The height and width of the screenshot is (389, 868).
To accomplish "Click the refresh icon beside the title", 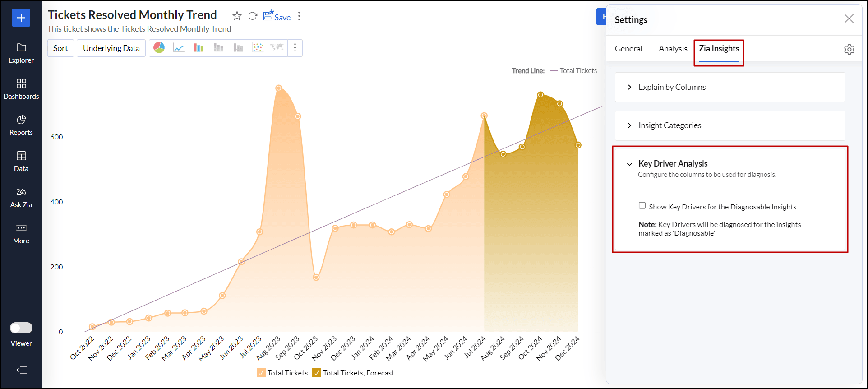I will (x=253, y=16).
